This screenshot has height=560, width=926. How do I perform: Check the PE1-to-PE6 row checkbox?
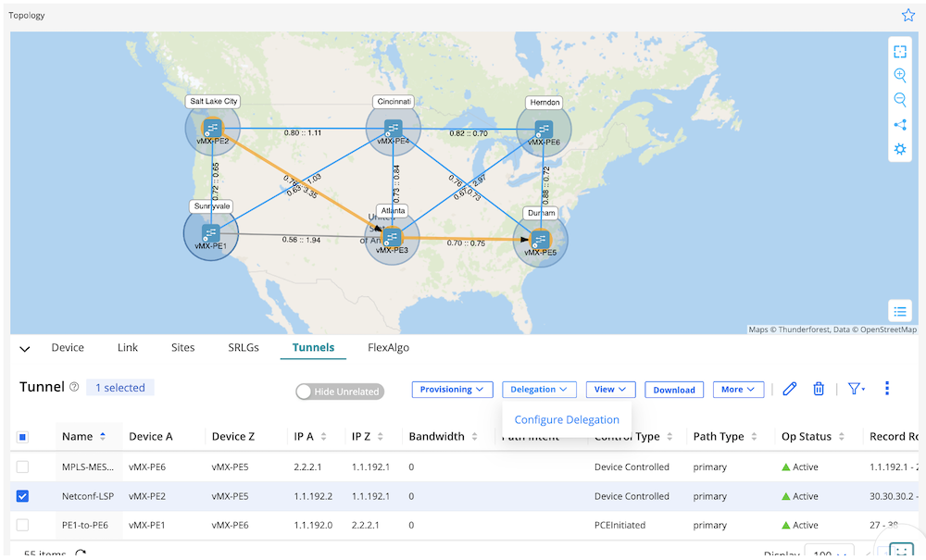coord(23,526)
